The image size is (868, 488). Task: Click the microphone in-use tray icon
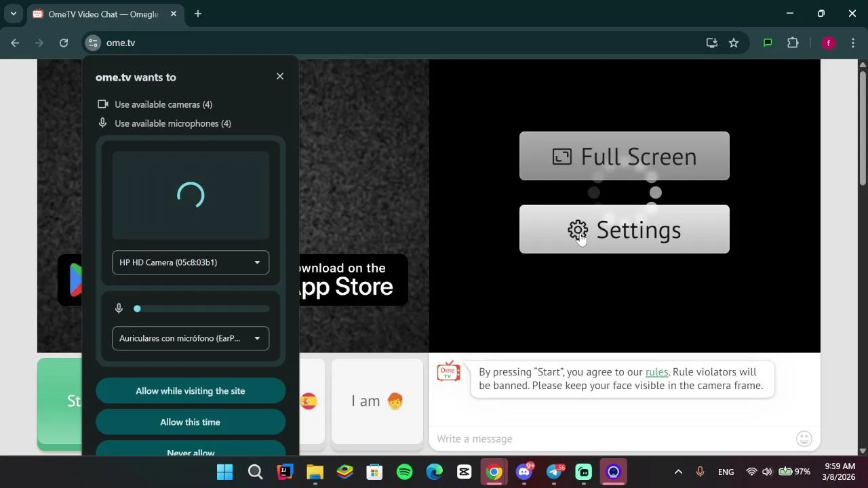[701, 472]
